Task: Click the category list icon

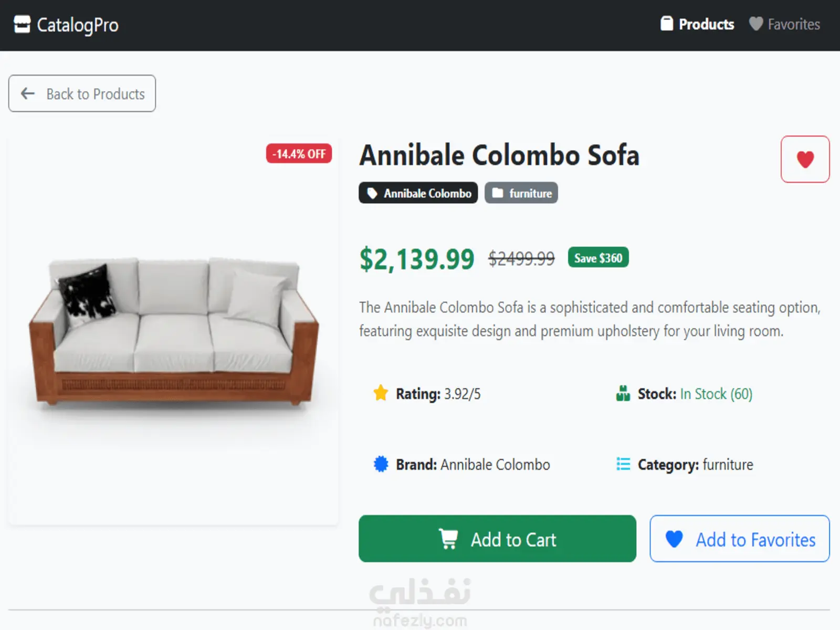Action: click(623, 464)
